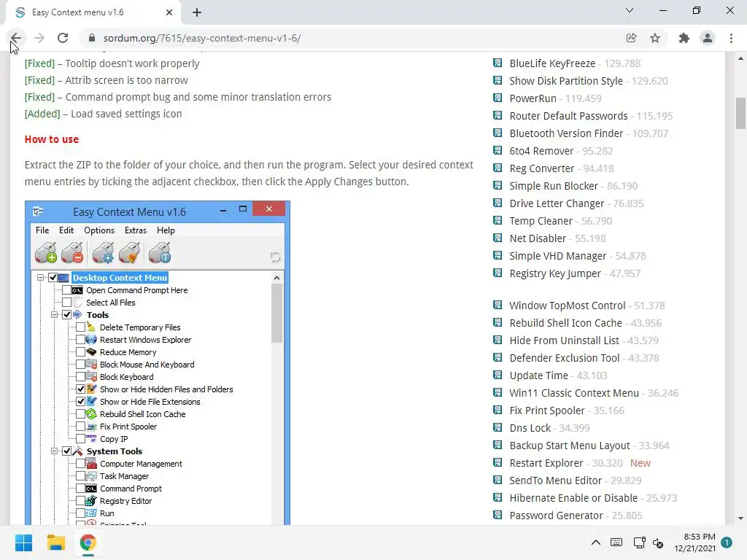Open a new tab with the plus button
Screen dimensions: 747x560
197,13
